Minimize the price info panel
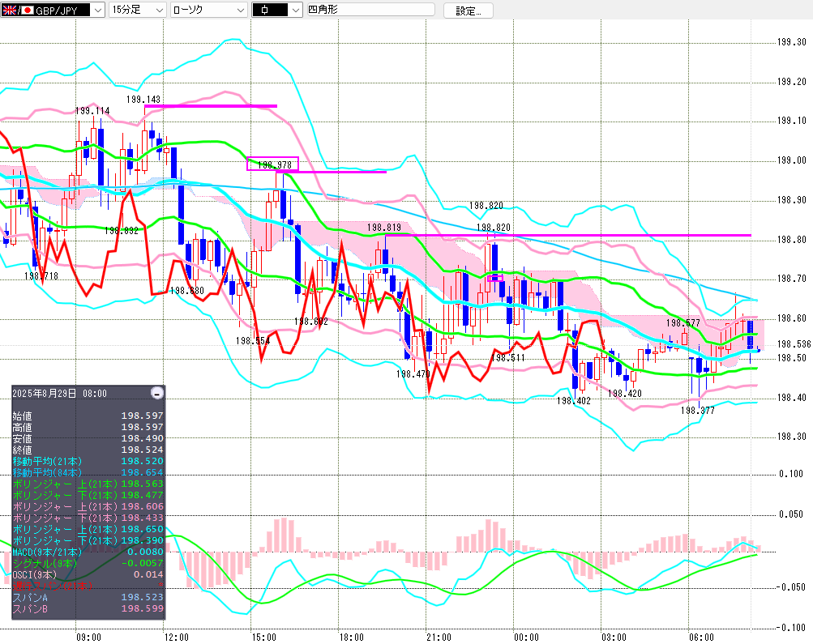Viewport: 813px width, 644px height. pos(157,393)
